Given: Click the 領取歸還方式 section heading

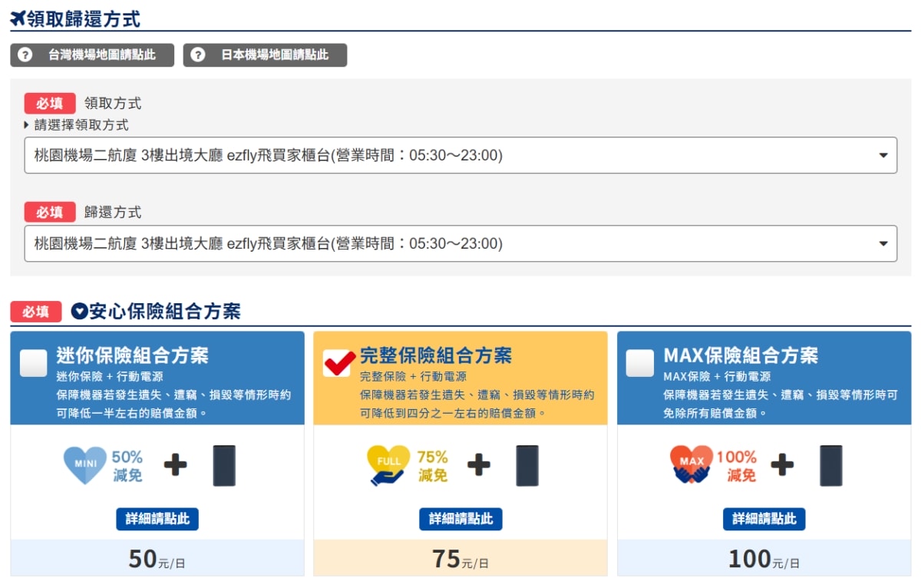Looking at the screenshot, I should [84, 18].
